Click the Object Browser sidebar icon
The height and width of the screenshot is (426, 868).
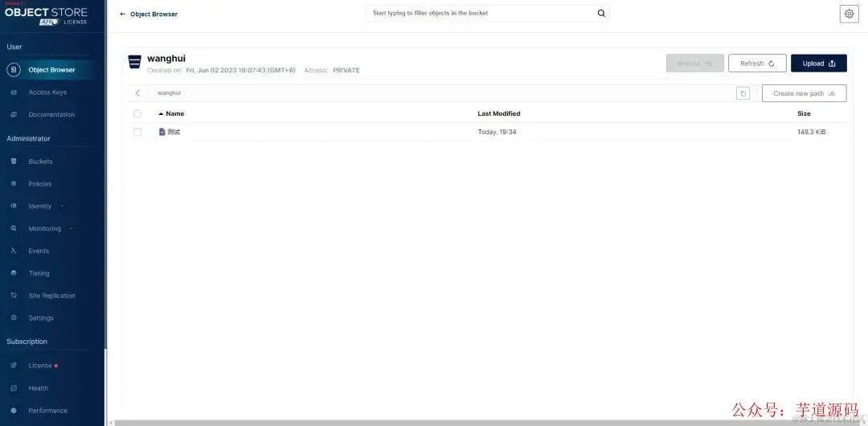[x=14, y=70]
